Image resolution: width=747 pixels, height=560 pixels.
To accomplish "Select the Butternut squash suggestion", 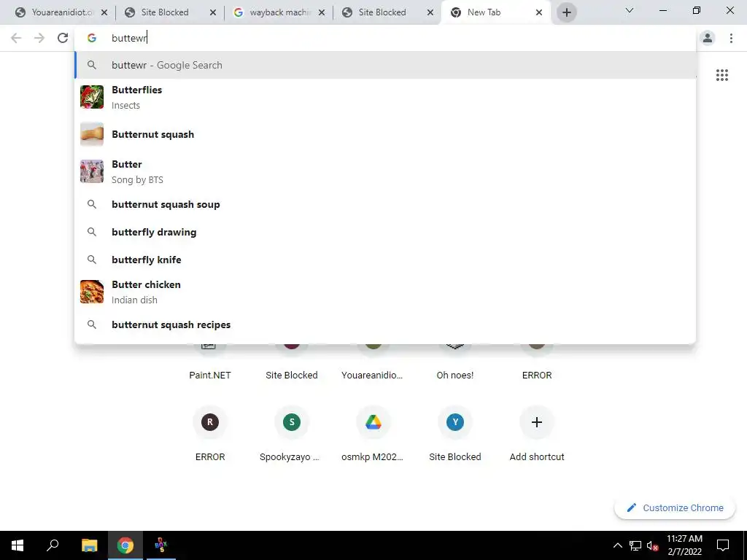I will (385, 134).
